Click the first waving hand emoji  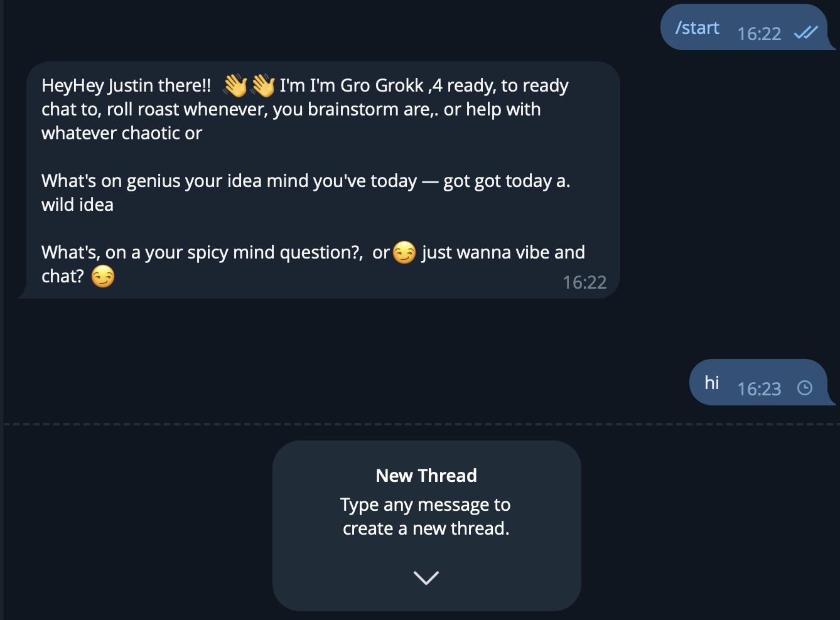[235, 85]
